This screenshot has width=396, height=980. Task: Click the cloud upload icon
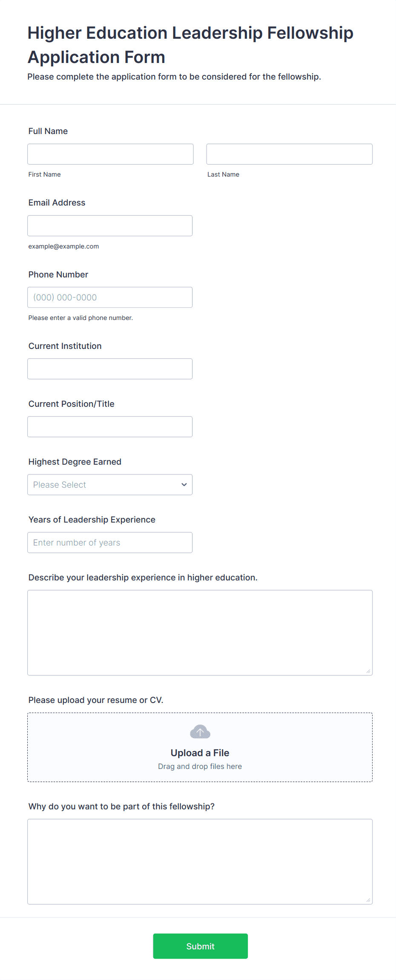[200, 732]
